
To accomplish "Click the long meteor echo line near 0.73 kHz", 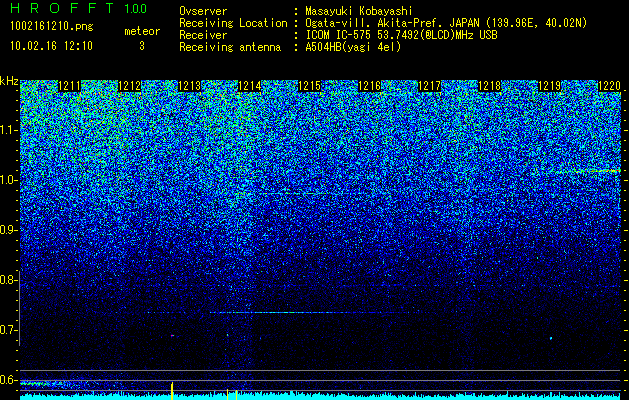I will (x=281, y=312).
